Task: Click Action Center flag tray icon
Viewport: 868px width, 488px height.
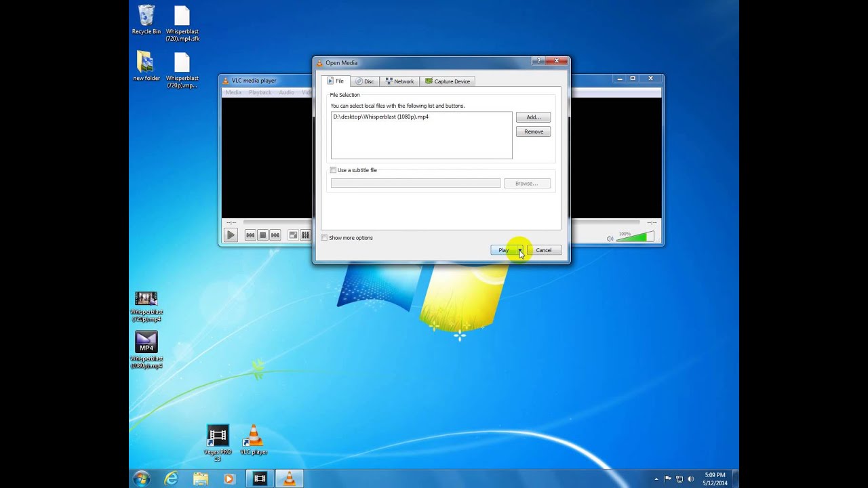Action: tap(668, 479)
